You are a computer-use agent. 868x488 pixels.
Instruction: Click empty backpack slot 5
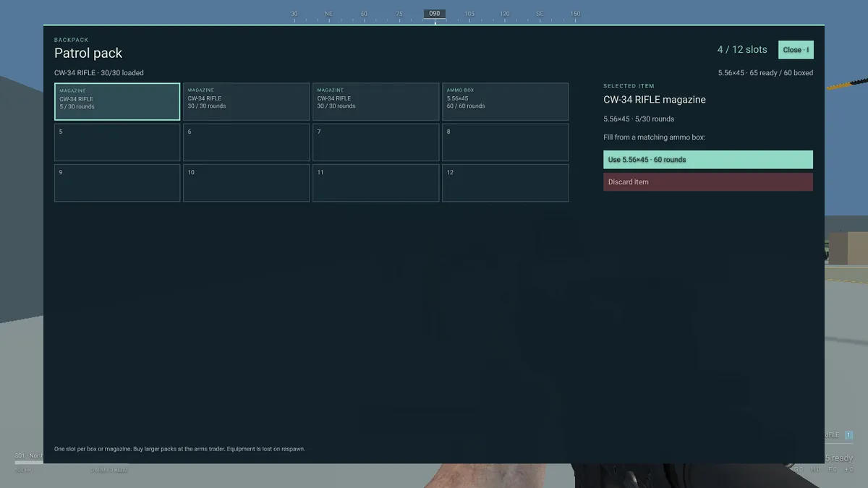(x=117, y=142)
